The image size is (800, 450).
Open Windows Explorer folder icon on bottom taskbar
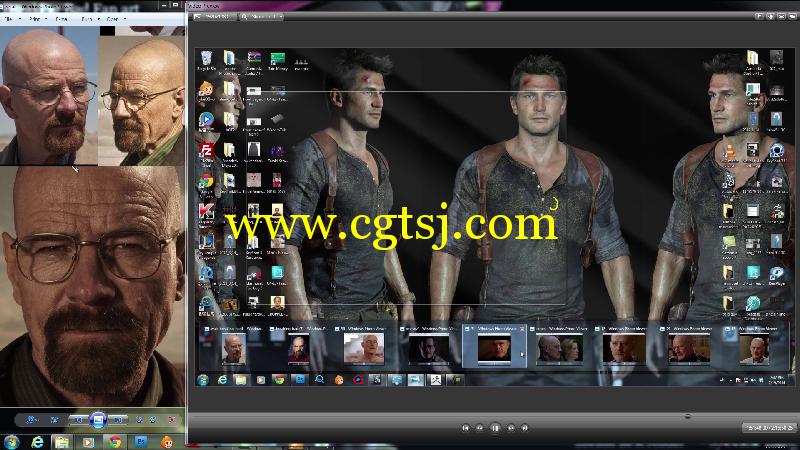tap(62, 442)
